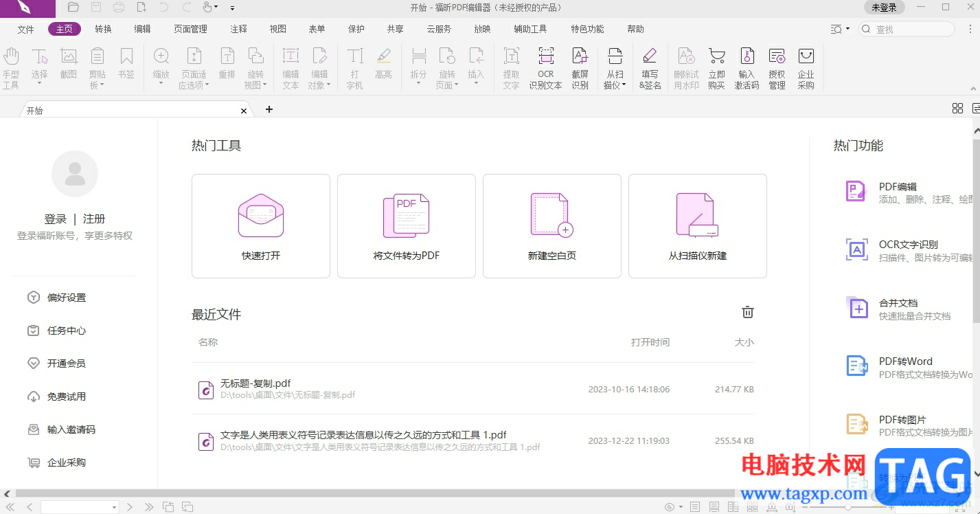Click the Screen Capture OCR (截屏识别) icon

point(580,68)
